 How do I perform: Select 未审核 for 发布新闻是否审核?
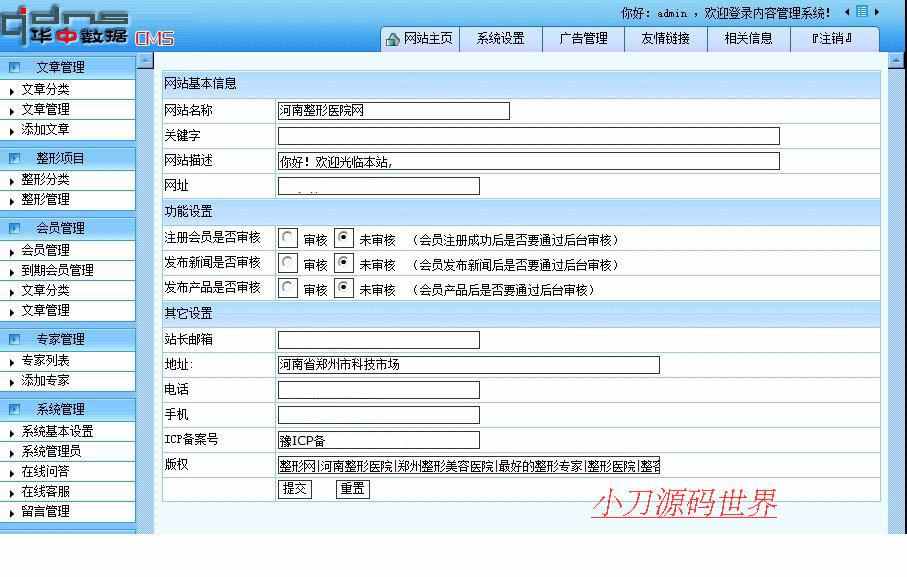click(x=344, y=263)
